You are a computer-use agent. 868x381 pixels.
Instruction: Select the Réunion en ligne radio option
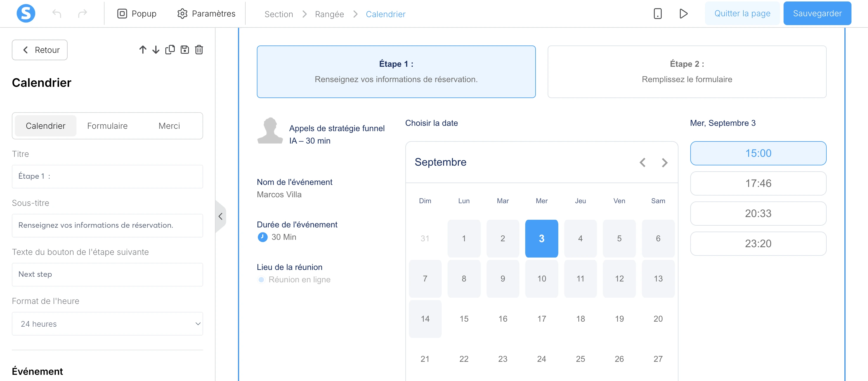[x=261, y=279]
